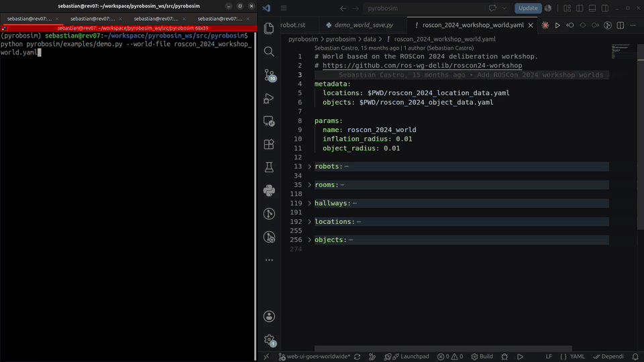Go back using the title bar arrow
This screenshot has height=362, width=644.
click(x=343, y=8)
